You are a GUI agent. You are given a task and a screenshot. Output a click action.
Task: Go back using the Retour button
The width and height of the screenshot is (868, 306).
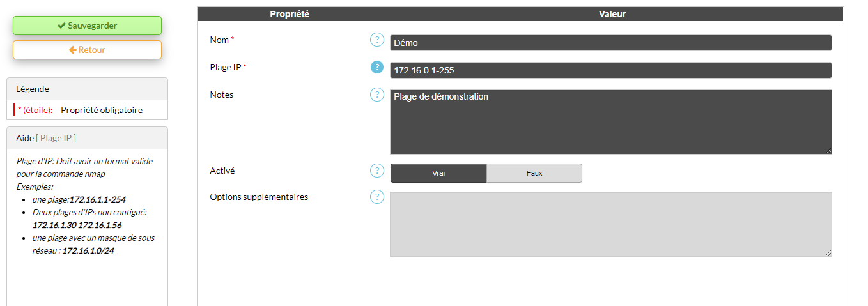pos(87,50)
